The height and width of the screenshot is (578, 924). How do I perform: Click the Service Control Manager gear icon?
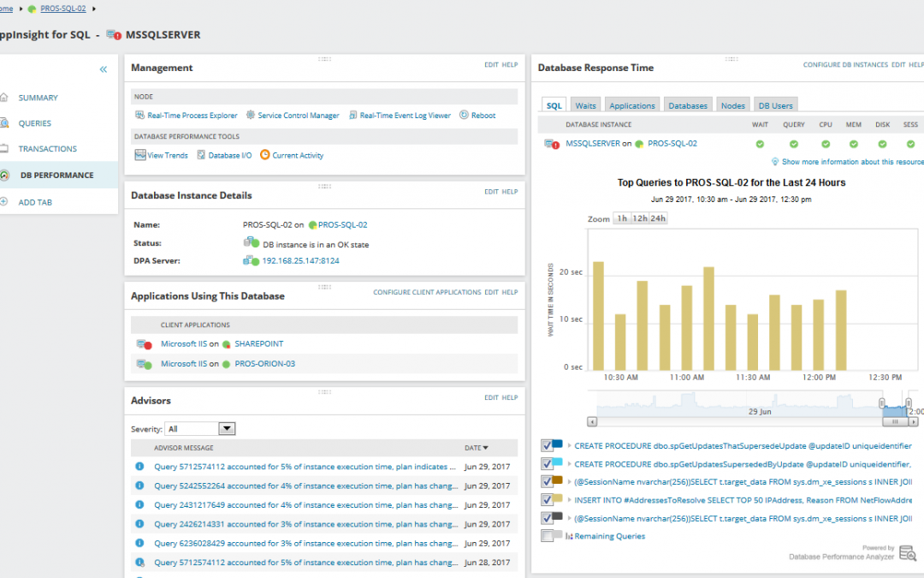click(x=251, y=115)
